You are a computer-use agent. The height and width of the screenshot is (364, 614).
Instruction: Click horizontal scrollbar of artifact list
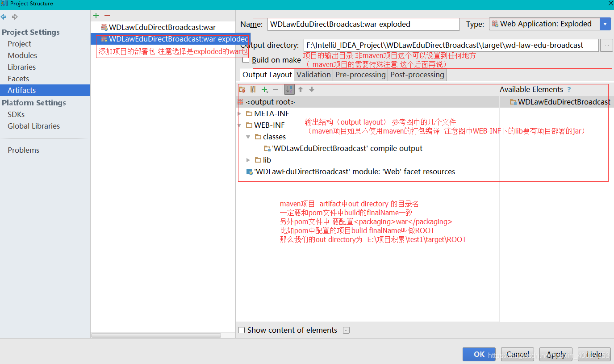click(156, 335)
